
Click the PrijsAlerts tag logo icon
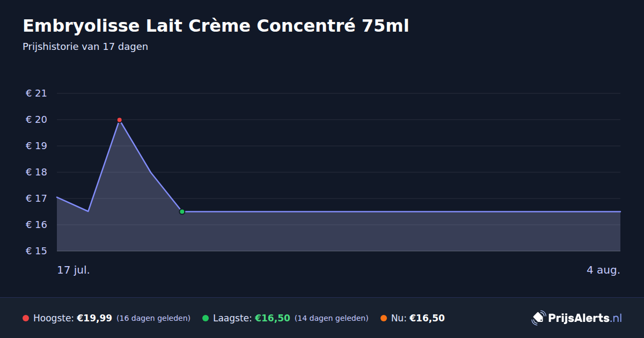[538, 318]
